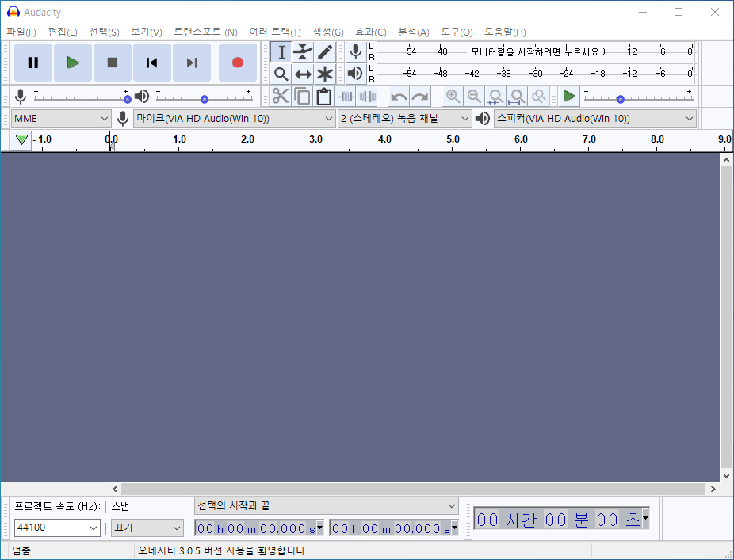This screenshot has height=560, width=734.
Task: Open the 도움말(H) menu
Action: (x=505, y=32)
